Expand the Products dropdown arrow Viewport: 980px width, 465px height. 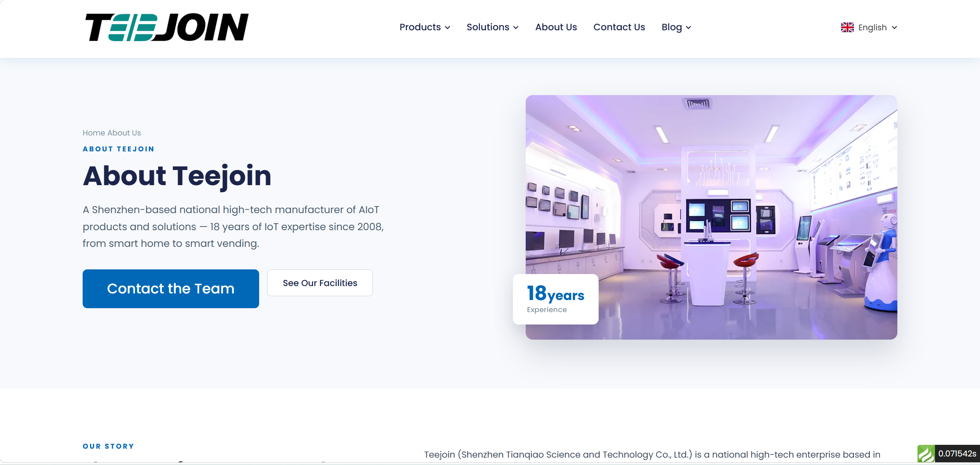click(448, 28)
